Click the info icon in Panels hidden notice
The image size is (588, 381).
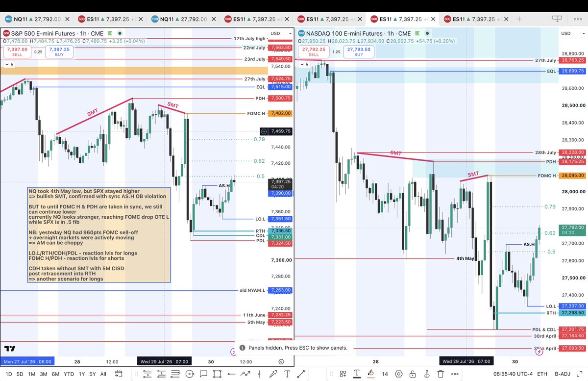click(243, 348)
